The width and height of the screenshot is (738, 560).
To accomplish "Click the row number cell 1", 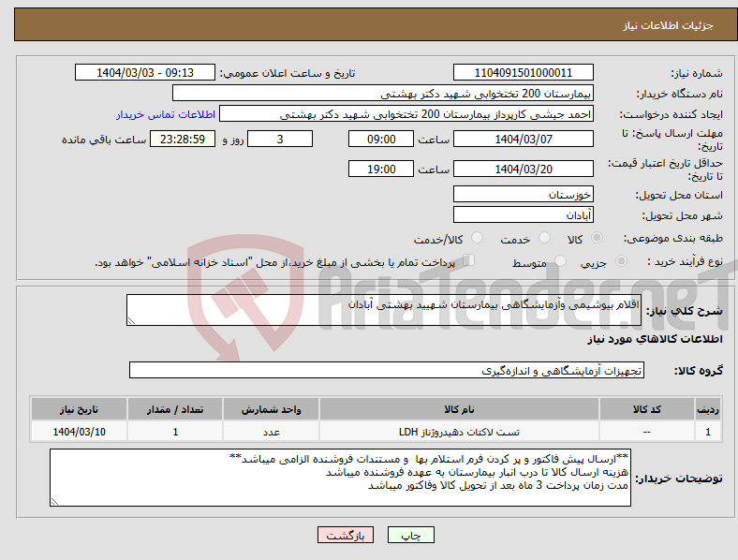I will (x=708, y=432).
